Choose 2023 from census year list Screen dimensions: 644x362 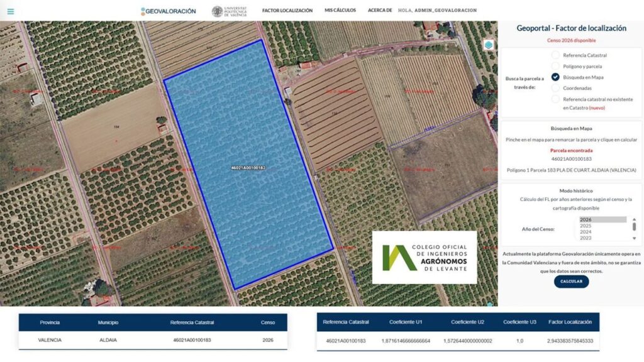pyautogui.click(x=602, y=238)
